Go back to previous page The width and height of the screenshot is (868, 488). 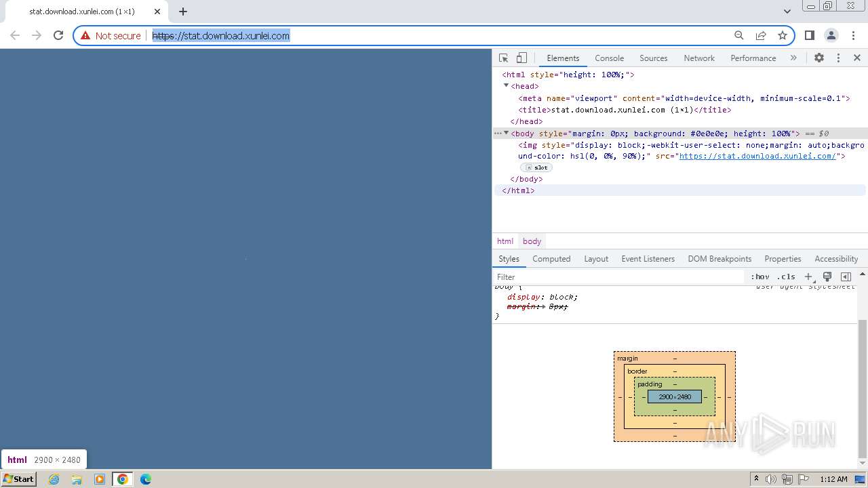[x=15, y=35]
